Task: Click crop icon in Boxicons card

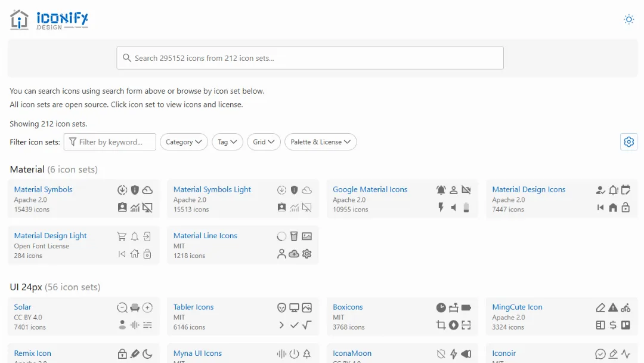Action: (441, 325)
